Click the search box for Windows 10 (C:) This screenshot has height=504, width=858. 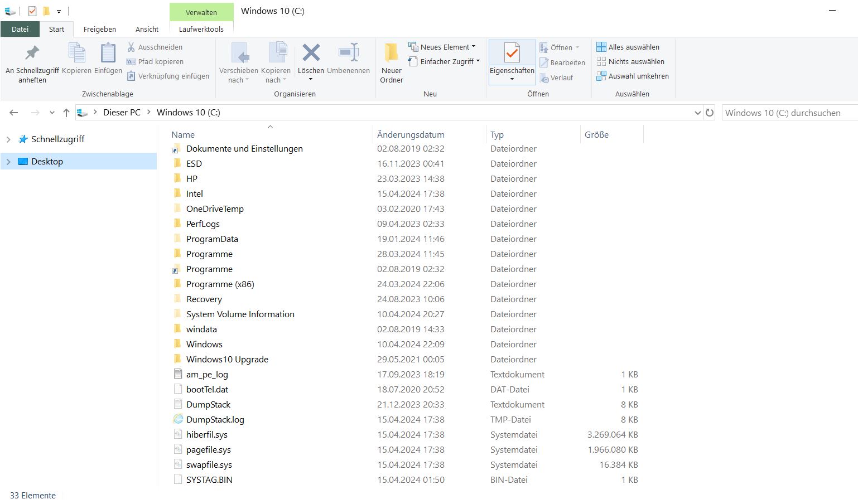click(789, 113)
